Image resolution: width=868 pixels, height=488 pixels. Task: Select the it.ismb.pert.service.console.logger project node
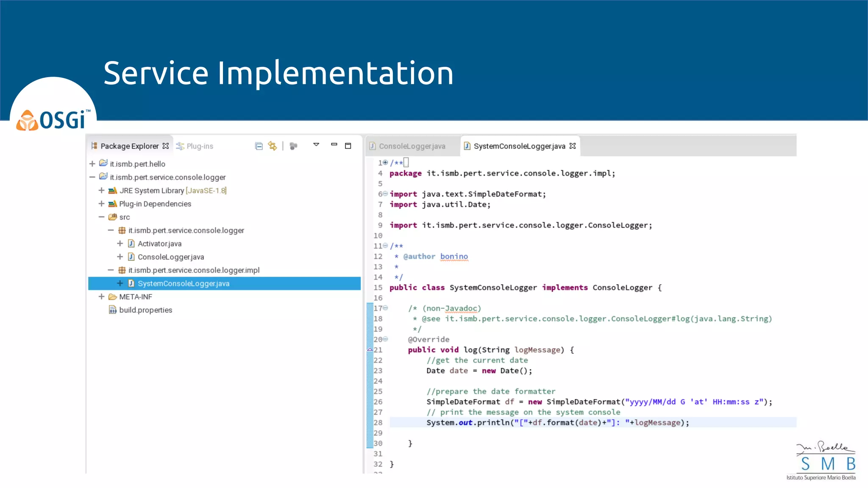click(168, 177)
